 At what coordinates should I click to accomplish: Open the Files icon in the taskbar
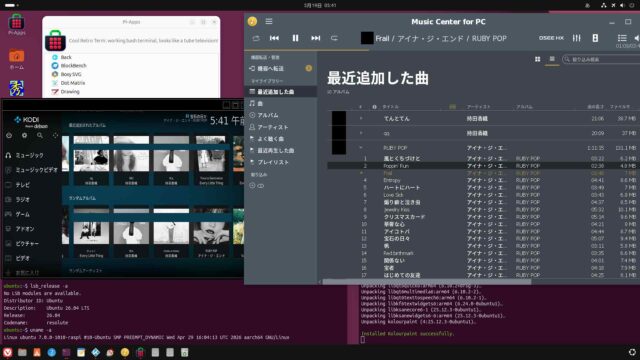[x=22, y=352]
